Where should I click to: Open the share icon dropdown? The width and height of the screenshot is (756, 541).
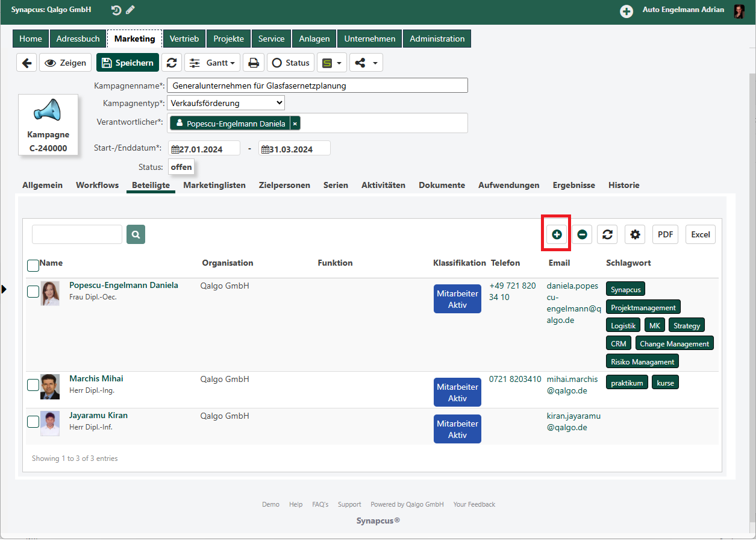[366, 63]
